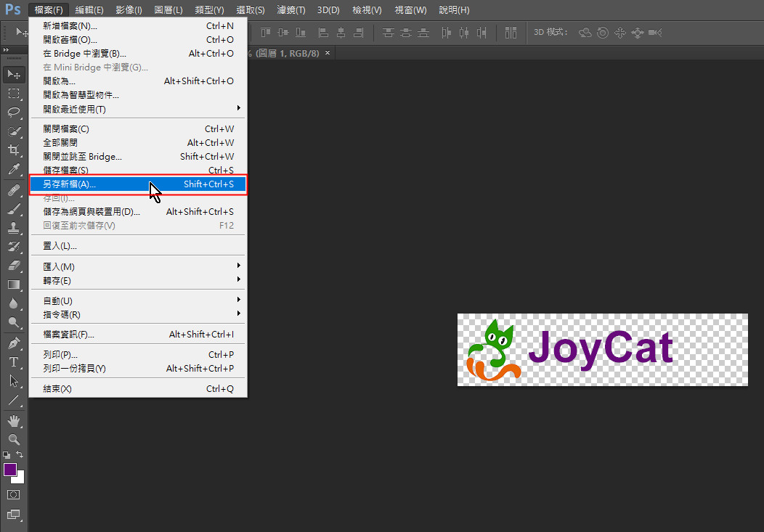Select the Path Selection tool
Viewport: 764px width, 532px height.
[x=14, y=380]
